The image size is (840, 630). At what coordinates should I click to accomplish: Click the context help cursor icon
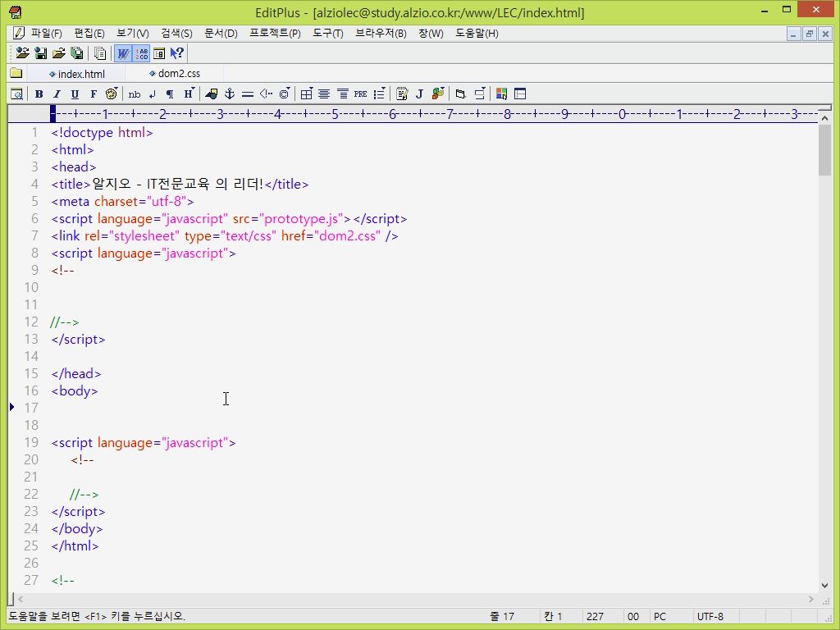coord(177,53)
